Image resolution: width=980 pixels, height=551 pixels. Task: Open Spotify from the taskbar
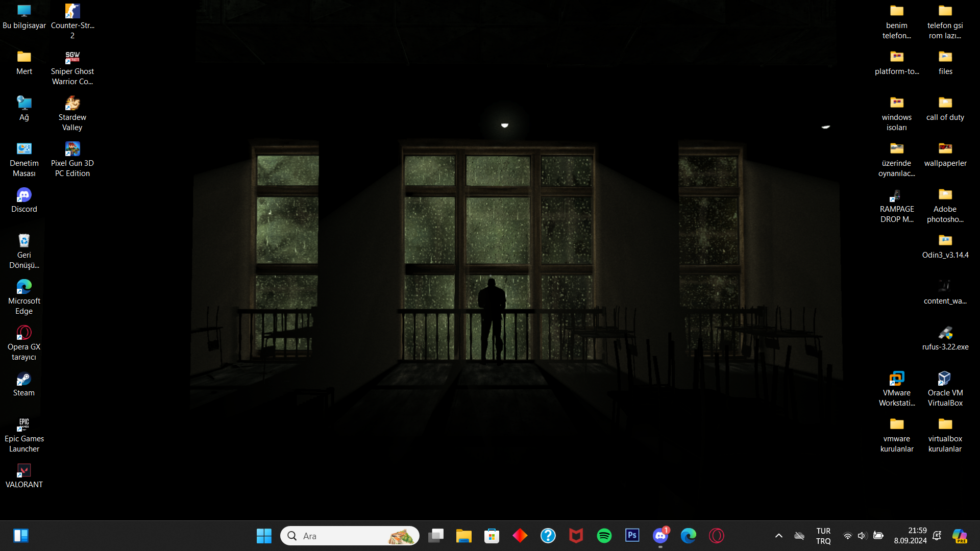[x=604, y=536]
